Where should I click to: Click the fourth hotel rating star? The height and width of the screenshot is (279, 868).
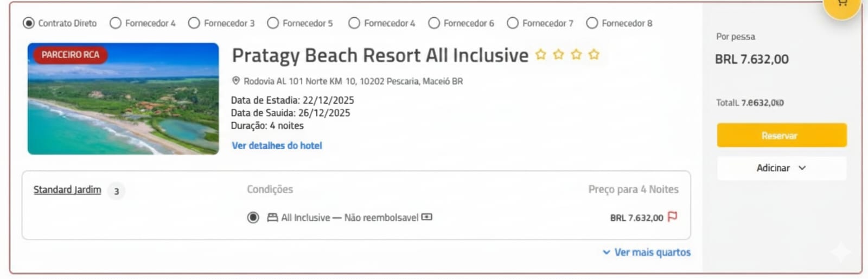(x=594, y=55)
